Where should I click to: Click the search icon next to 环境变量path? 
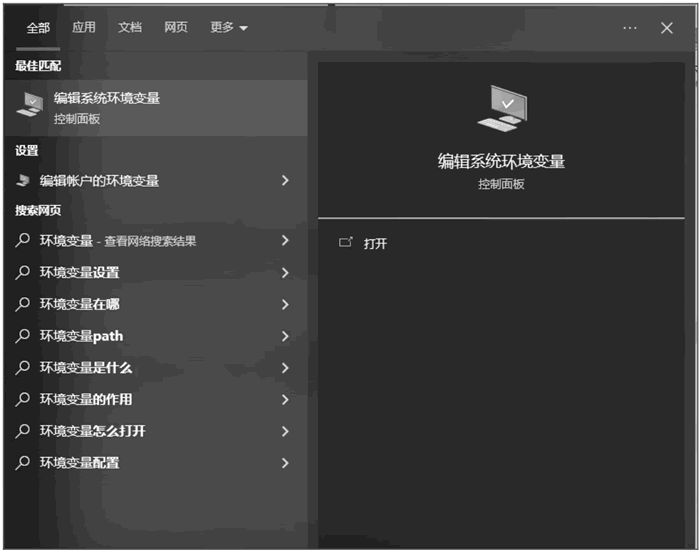[x=23, y=336]
